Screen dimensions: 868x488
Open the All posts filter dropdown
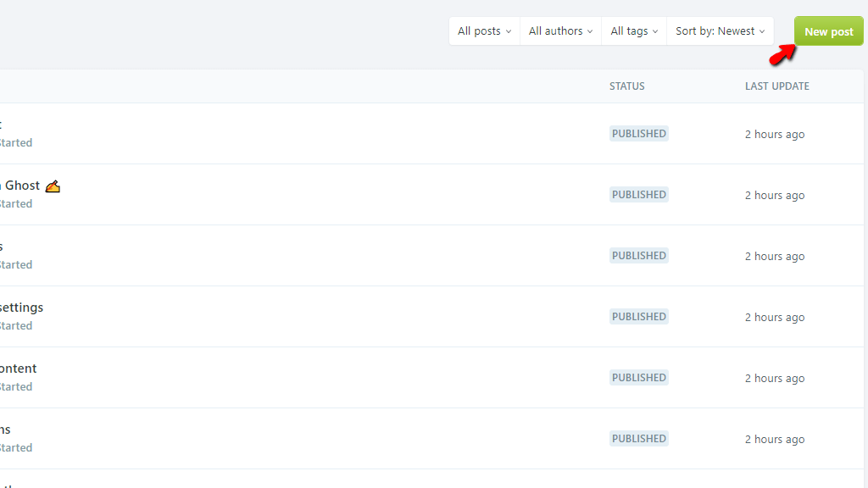[484, 31]
